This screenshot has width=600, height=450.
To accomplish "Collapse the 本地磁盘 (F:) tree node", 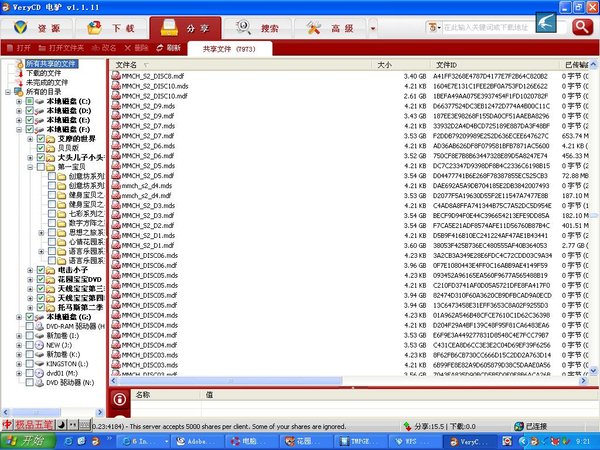I will (19, 130).
